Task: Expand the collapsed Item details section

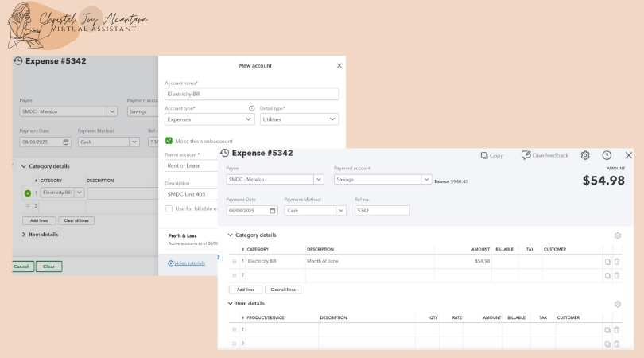Action: 24,235
